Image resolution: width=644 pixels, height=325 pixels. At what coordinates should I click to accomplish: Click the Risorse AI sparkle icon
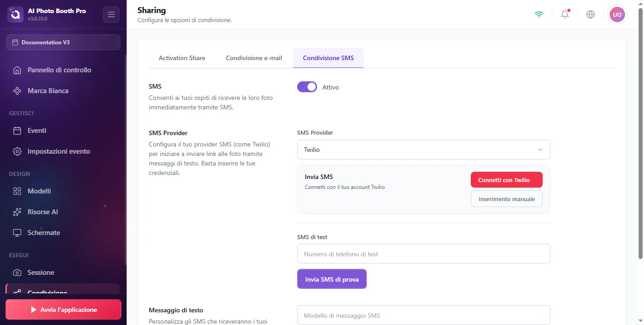[17, 212]
